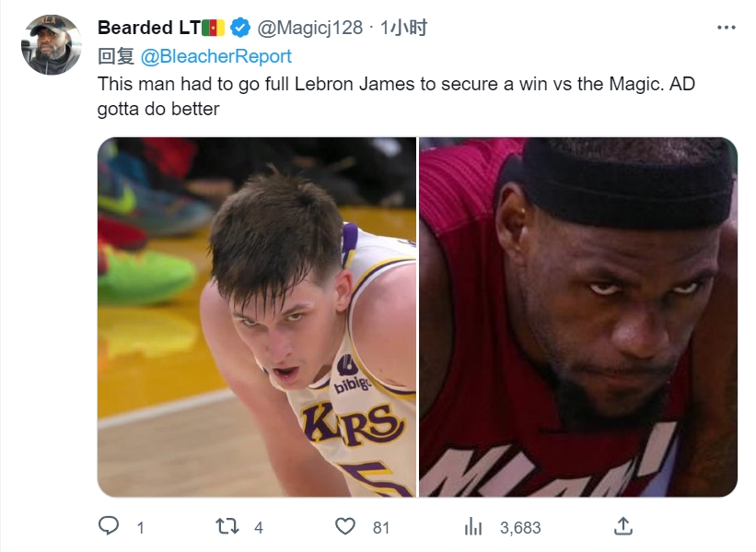Click the 81 likes count
This screenshot has width=756, height=552.
click(381, 528)
